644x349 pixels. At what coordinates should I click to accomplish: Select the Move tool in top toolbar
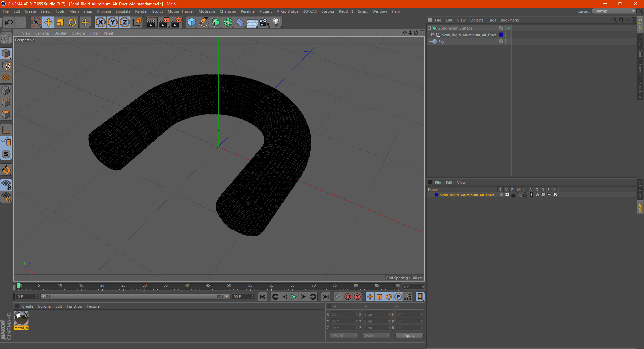pos(48,22)
